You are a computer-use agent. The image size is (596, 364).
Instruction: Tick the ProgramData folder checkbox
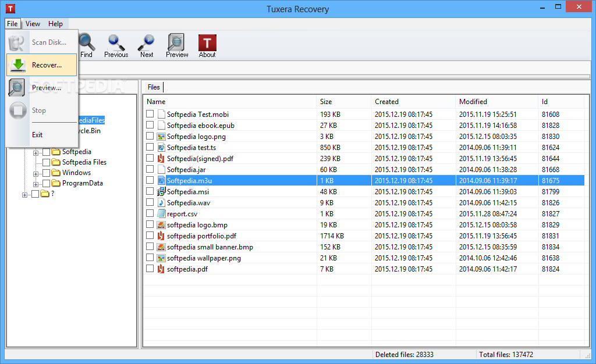pos(47,183)
